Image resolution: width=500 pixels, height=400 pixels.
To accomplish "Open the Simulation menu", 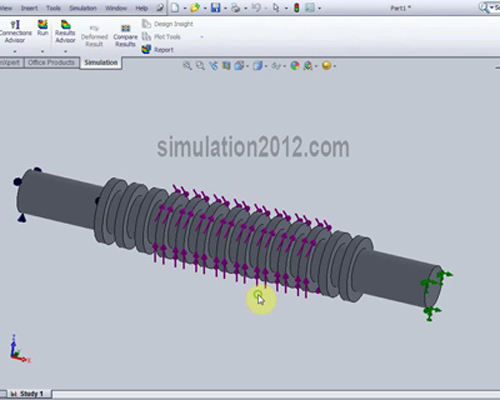I will pyautogui.click(x=83, y=8).
